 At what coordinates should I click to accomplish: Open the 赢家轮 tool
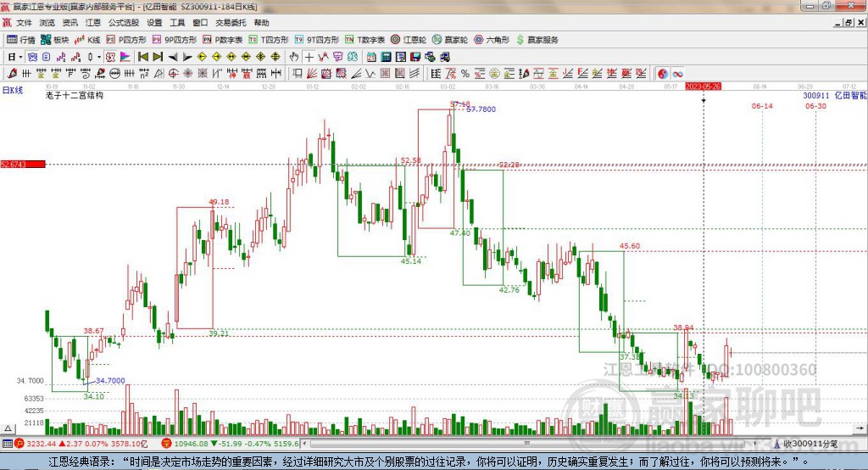click(450, 40)
